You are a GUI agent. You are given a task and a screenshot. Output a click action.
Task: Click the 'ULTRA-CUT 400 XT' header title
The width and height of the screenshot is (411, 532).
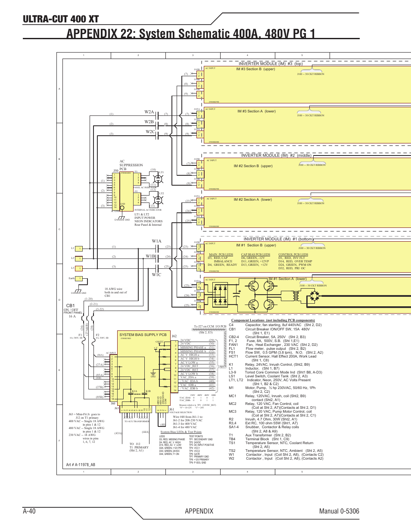61,19
